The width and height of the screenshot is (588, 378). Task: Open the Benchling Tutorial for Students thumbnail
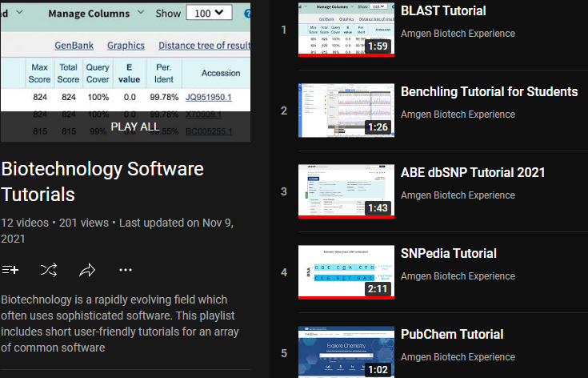(x=346, y=111)
